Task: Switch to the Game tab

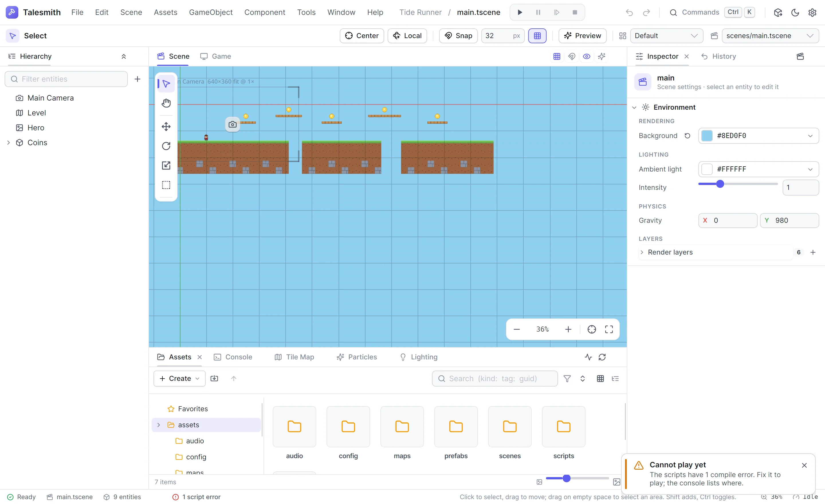Action: pos(216,56)
